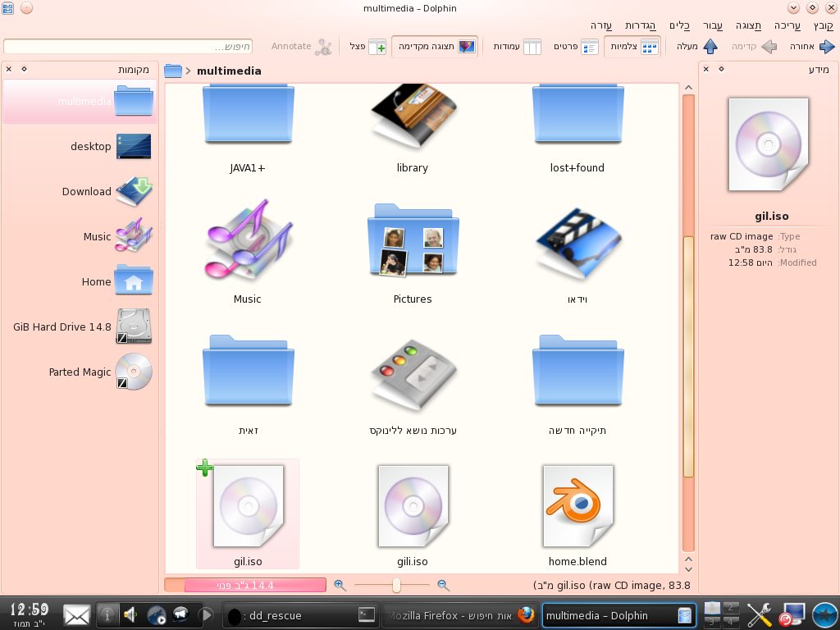Toggle Preview (תצוגה מקדימה) button
Screen dimensions: 840x630
pyautogui.click(x=435, y=47)
